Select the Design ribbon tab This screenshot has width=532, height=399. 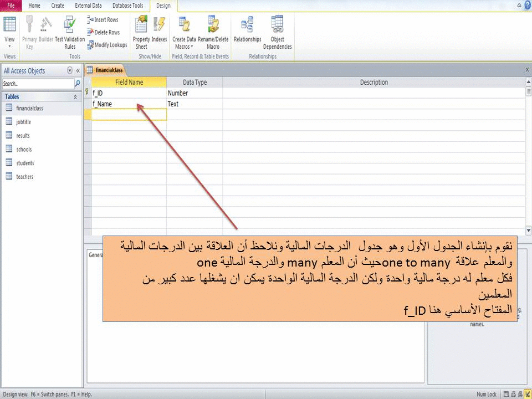tap(163, 6)
